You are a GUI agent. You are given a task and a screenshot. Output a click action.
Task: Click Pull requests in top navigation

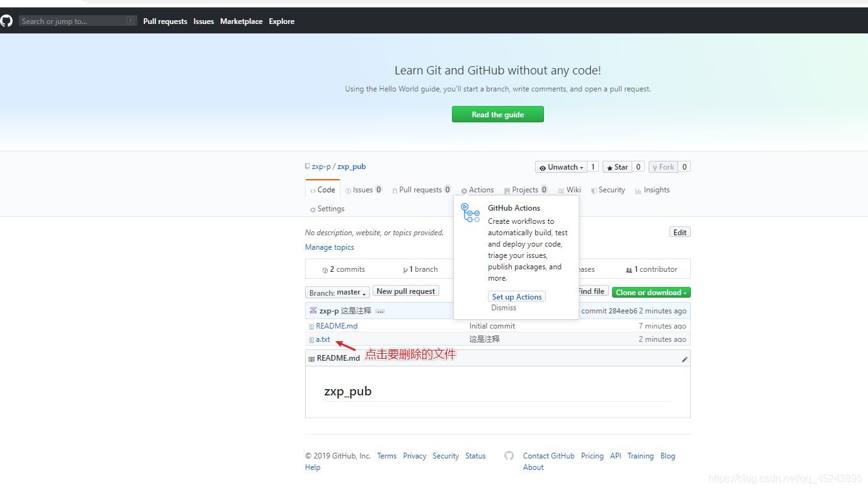(165, 21)
